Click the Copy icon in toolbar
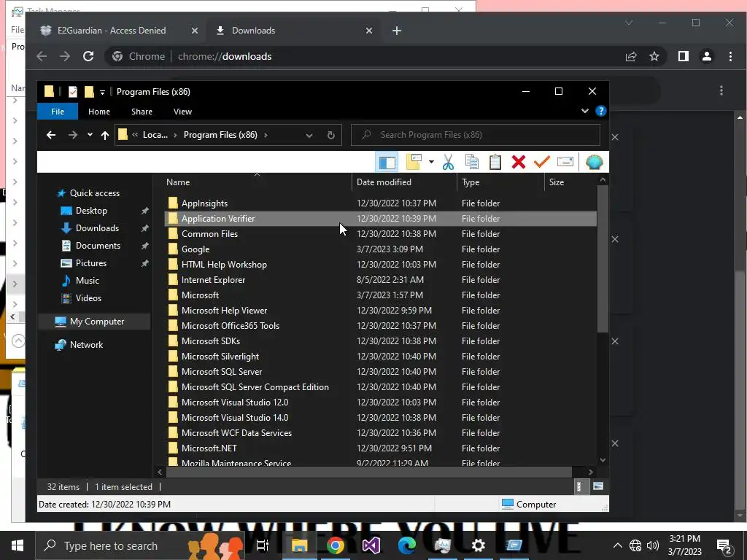Image resolution: width=747 pixels, height=560 pixels. coord(472,163)
